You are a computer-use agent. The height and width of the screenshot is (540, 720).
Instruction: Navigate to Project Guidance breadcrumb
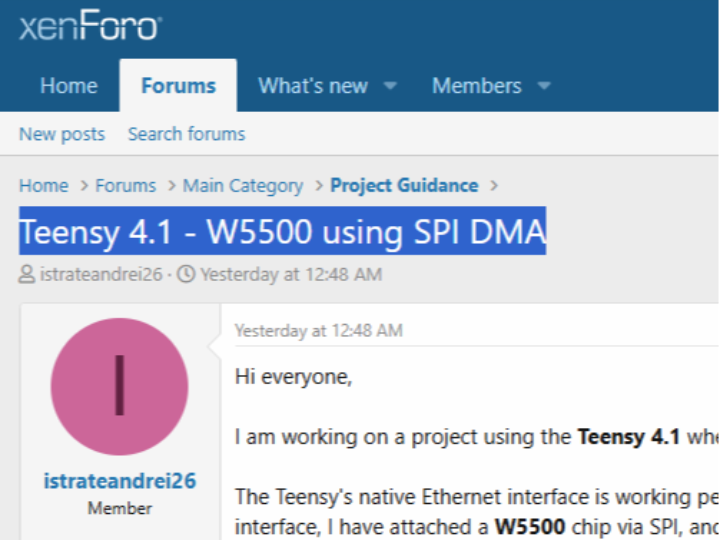coord(404,186)
